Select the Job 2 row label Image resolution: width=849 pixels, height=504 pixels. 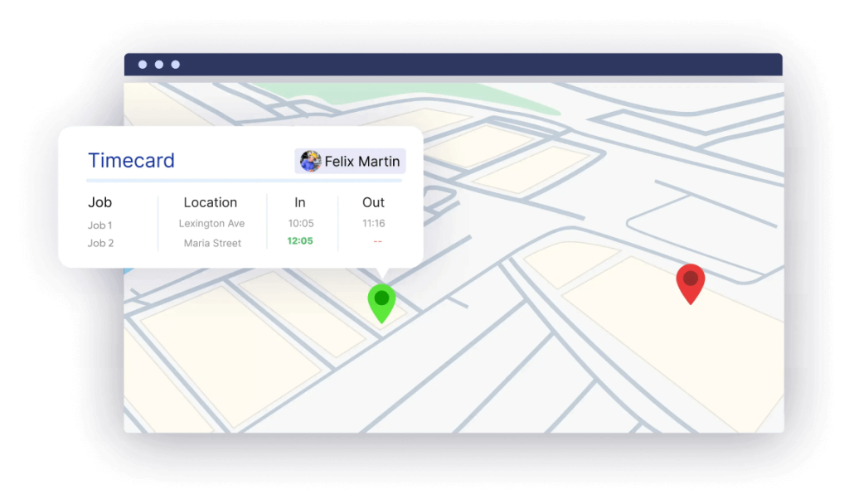100,243
